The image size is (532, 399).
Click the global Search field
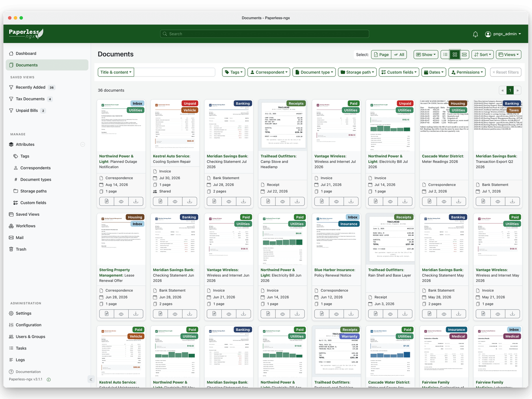tap(265, 34)
